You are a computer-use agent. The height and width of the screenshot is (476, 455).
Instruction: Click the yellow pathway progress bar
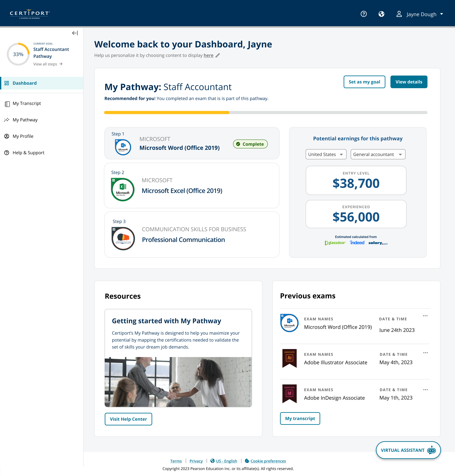(x=167, y=112)
